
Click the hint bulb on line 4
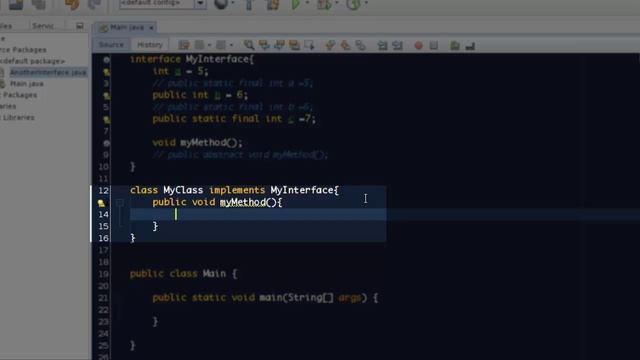(106, 96)
